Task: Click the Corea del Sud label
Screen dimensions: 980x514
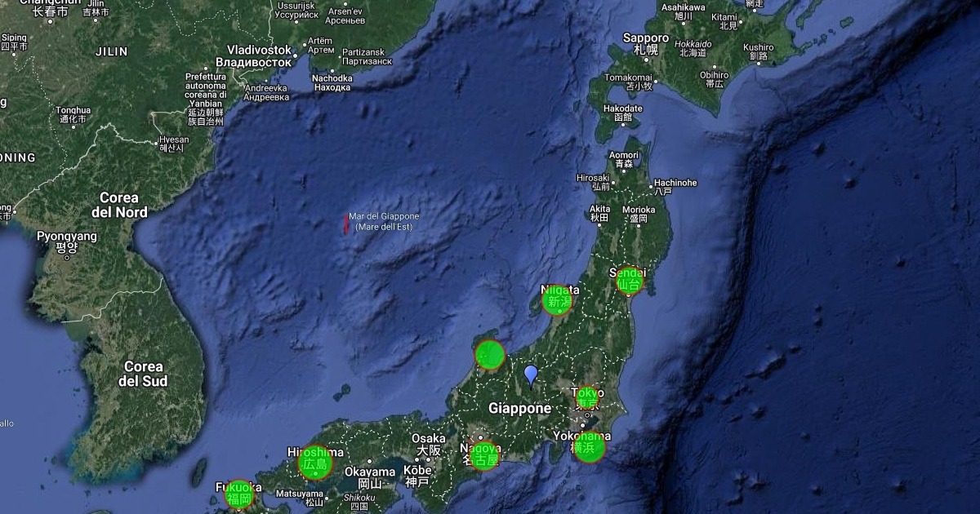Action: 143,374
